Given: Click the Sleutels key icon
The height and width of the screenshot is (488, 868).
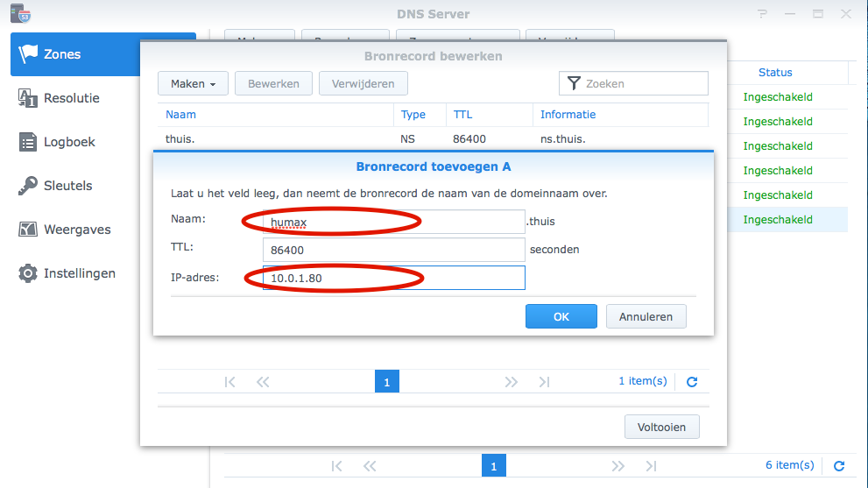Looking at the screenshot, I should coord(28,186).
